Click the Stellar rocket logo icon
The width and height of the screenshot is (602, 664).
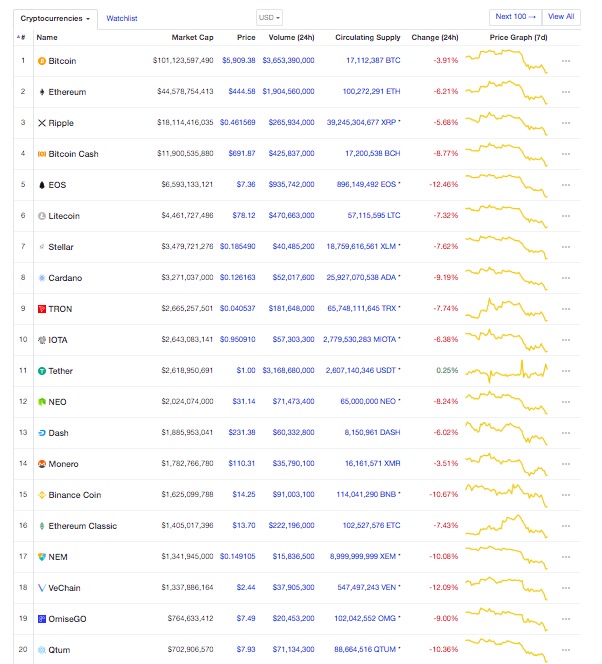tap(41, 247)
